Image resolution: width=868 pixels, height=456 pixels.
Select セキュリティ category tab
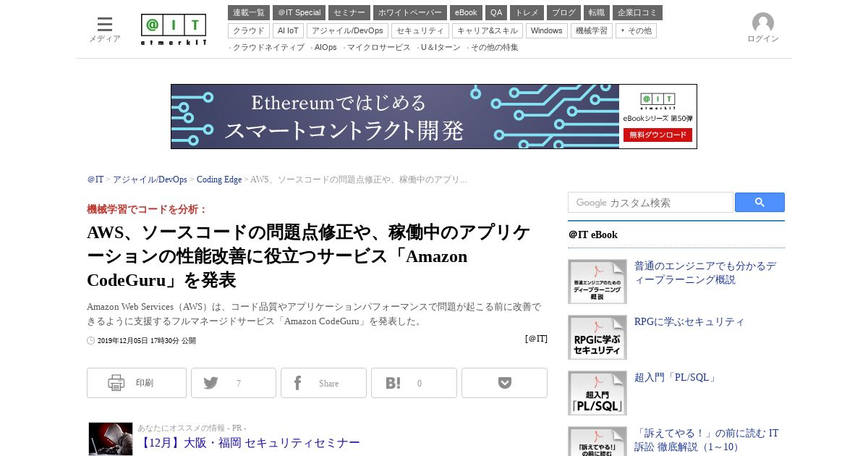(x=420, y=30)
